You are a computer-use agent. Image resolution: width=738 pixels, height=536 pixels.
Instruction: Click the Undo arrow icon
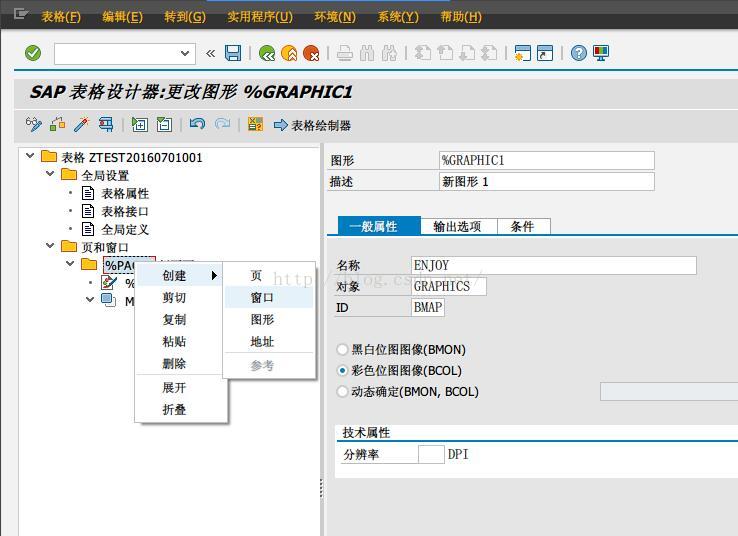[x=198, y=124]
